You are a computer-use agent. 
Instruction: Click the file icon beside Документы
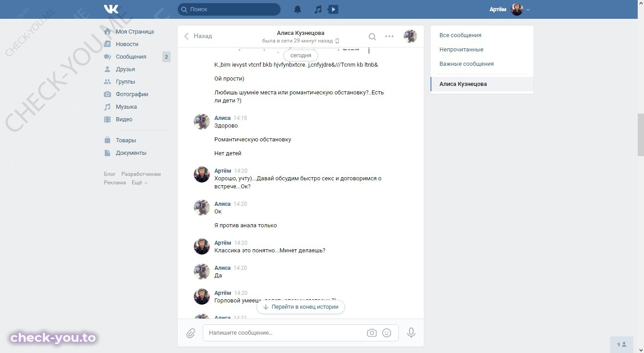(x=107, y=153)
